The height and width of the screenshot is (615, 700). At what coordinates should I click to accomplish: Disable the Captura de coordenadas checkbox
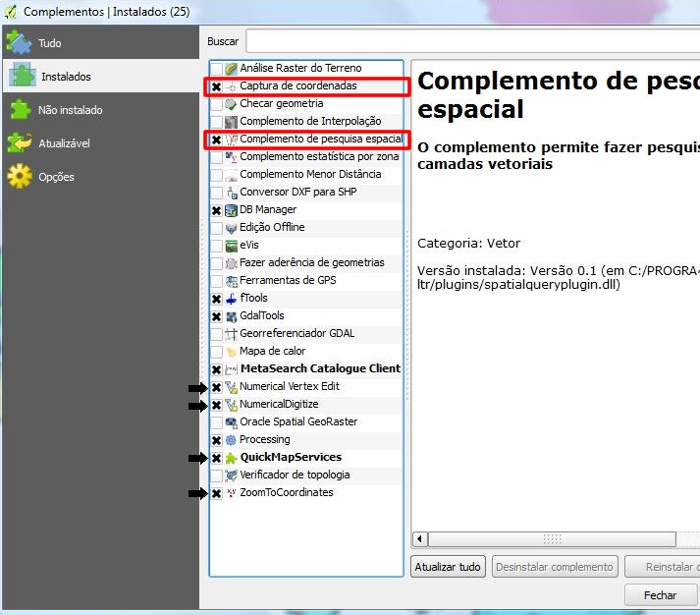[216, 86]
